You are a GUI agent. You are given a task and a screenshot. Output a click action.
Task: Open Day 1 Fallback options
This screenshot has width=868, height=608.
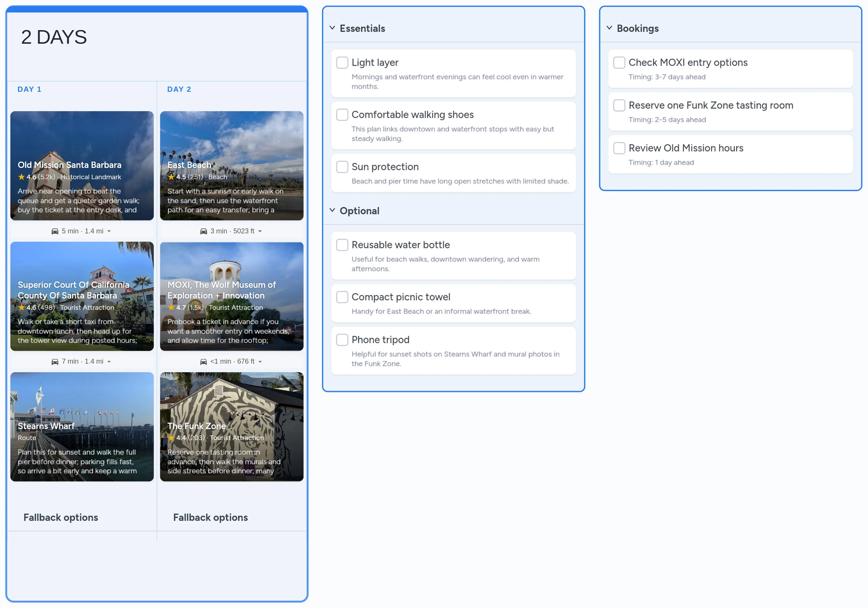tap(61, 517)
